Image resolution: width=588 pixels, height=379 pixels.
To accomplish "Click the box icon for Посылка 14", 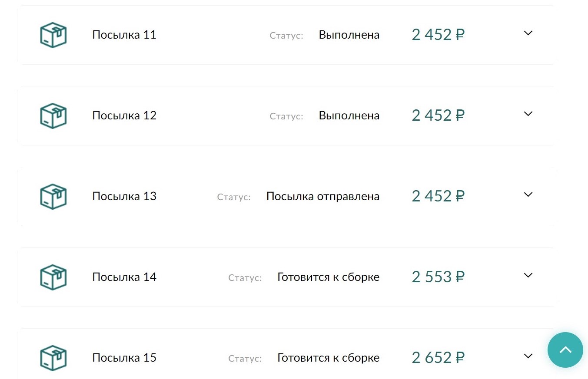I will [53, 277].
